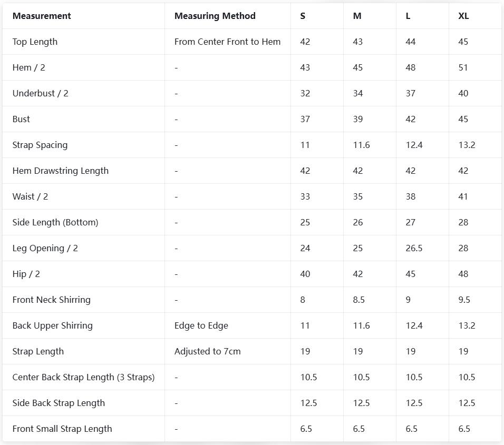
Task: Click the Top Length row label
Action: tap(35, 42)
